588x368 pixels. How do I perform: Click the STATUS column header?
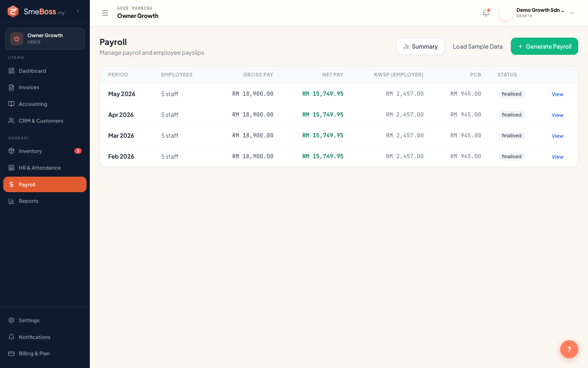coord(507,75)
